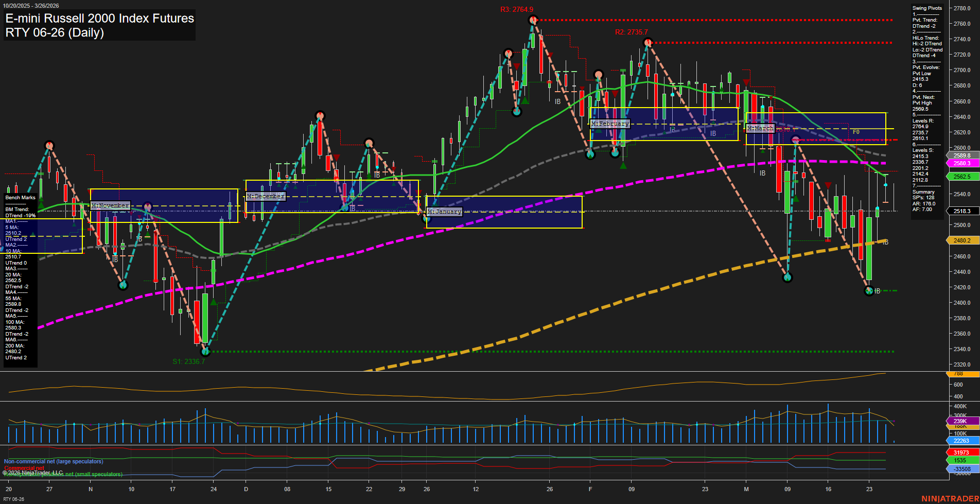This screenshot has height=504, width=980.
Task: Click the 2400.0 label on the price axis
Action: point(962,303)
